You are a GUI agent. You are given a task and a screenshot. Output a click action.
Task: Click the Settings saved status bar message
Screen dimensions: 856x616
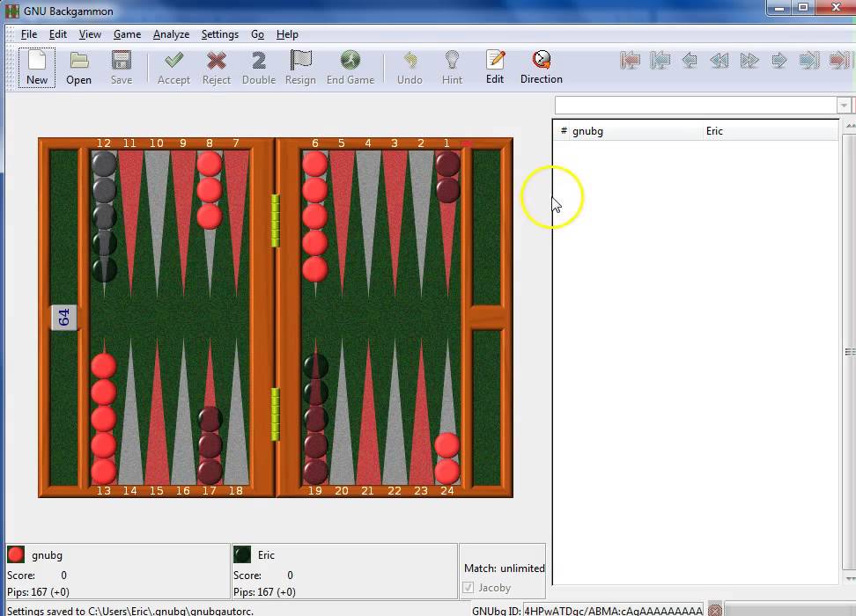click(130, 611)
